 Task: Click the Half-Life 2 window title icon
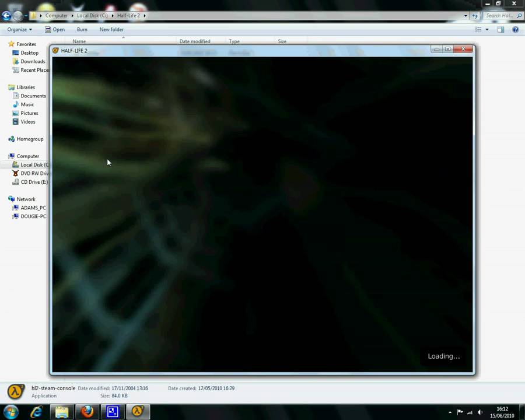[x=55, y=51]
